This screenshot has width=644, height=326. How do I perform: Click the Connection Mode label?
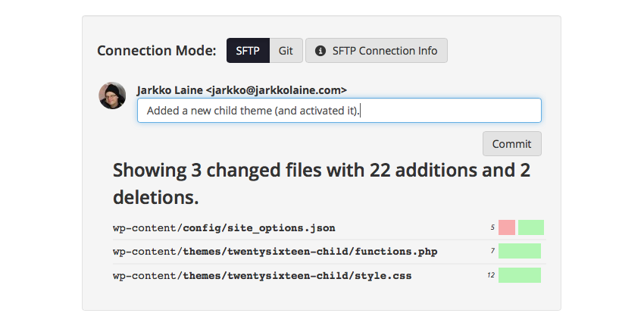tap(157, 51)
